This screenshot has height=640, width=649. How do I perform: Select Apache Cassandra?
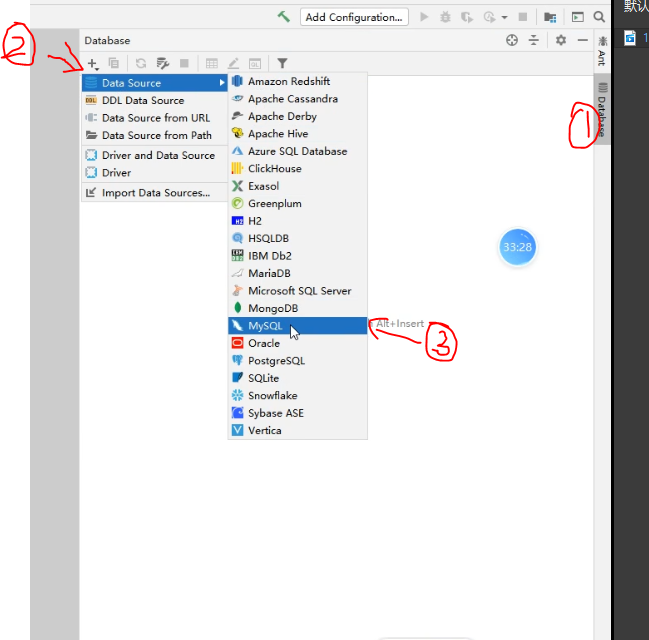[x=298, y=99]
